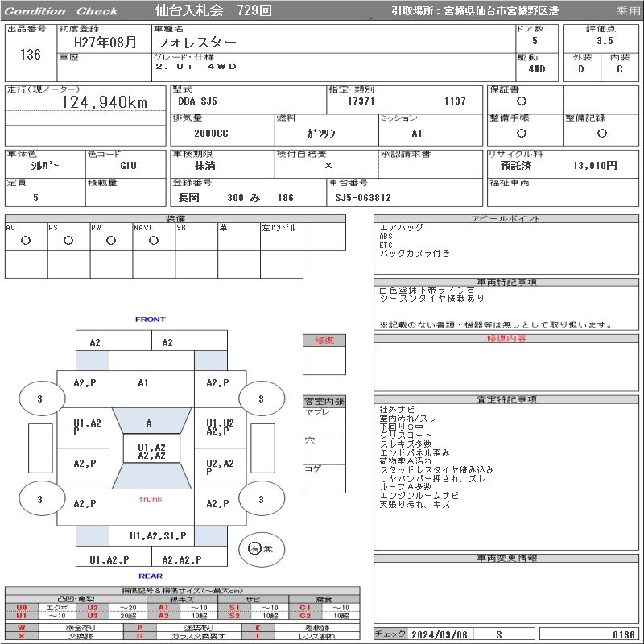Viewport: 644px width, 644px height.
Task: Click the circle mark under PS equipment
Action: tap(68, 240)
